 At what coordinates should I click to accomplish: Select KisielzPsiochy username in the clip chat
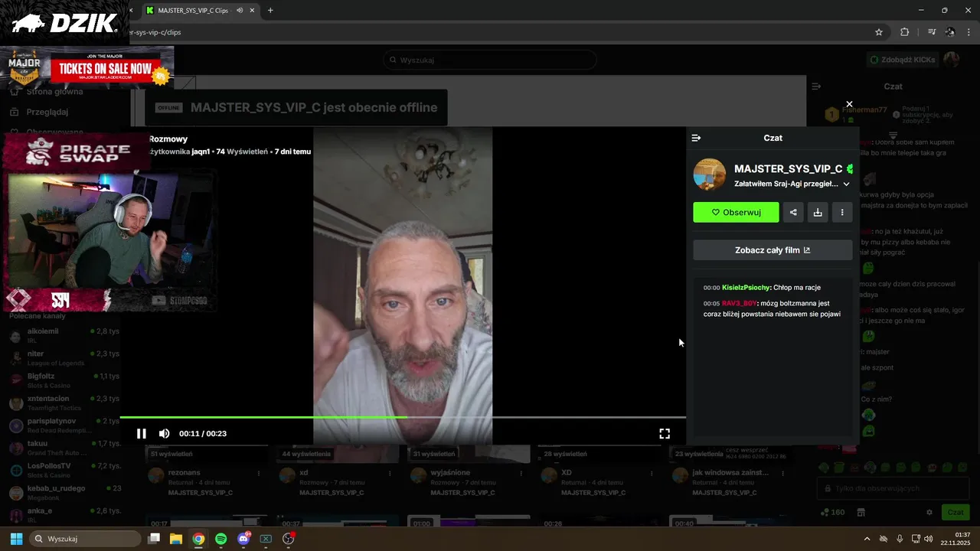point(746,288)
